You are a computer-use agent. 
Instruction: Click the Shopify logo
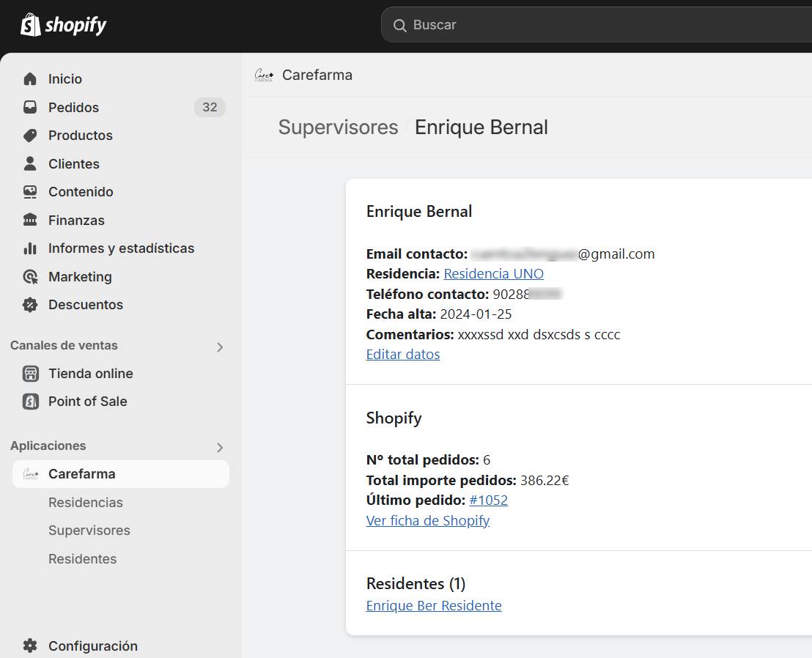[63, 25]
